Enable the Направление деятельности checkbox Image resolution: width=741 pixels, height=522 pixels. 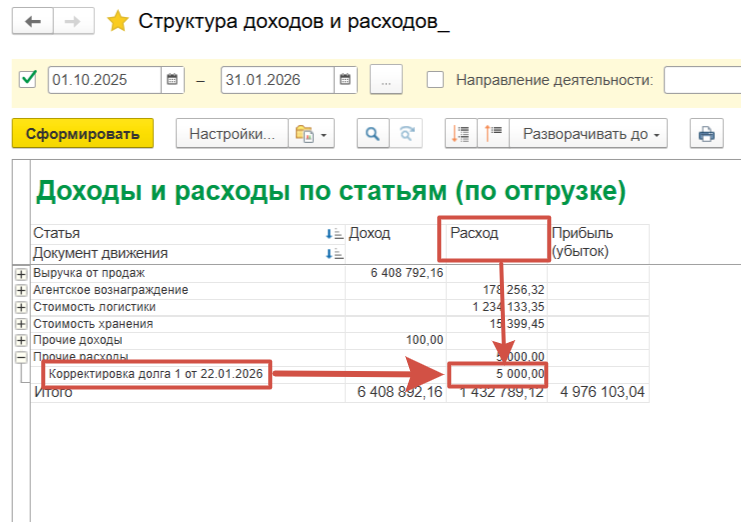[x=435, y=80]
